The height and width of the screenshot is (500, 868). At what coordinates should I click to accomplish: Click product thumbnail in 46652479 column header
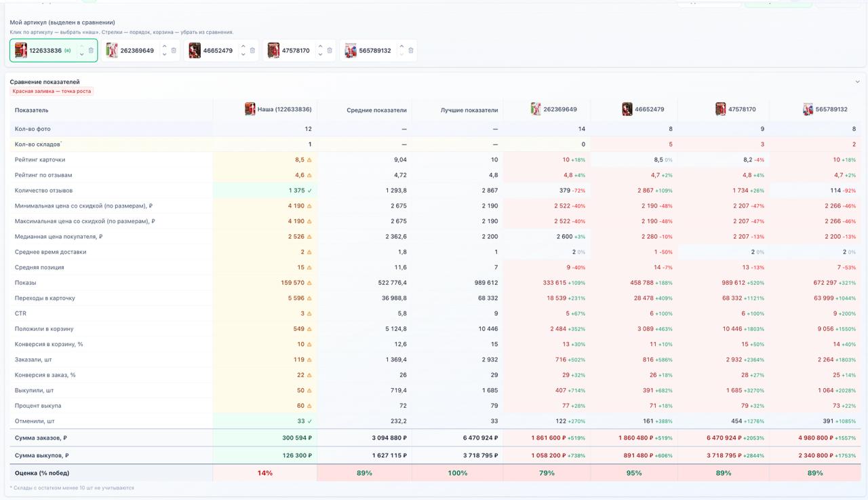point(627,109)
